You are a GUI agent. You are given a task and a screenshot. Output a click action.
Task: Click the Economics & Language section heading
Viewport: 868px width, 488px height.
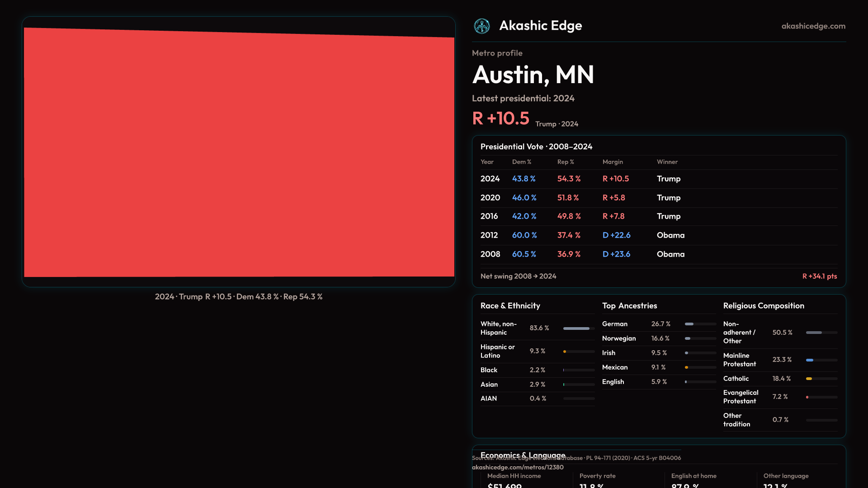tap(523, 453)
